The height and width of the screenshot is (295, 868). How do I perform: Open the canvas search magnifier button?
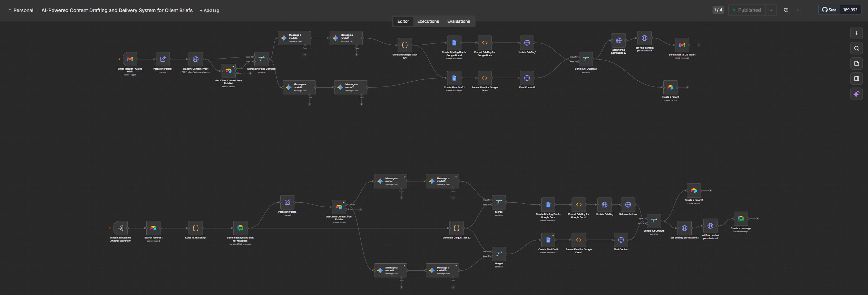point(856,48)
